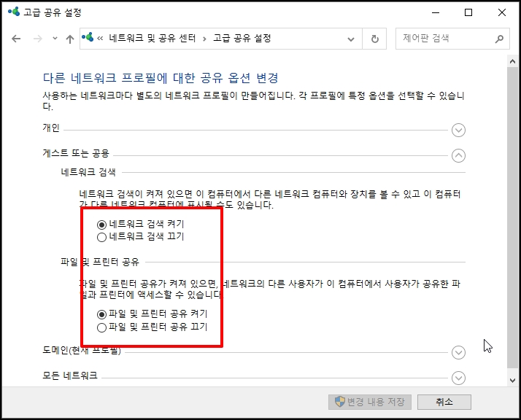This screenshot has width=521, height=420.
Task: Open 네트워크 및 공유 센터 breadcrumb
Action: click(x=153, y=38)
